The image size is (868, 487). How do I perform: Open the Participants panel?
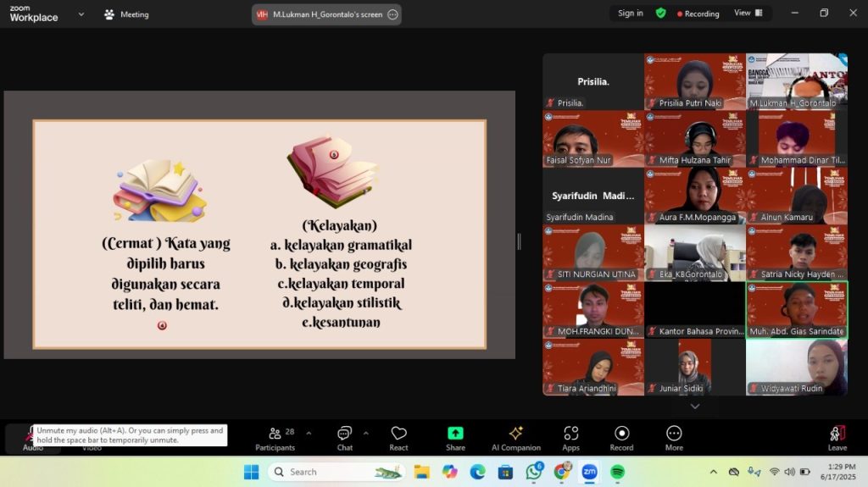pos(275,438)
